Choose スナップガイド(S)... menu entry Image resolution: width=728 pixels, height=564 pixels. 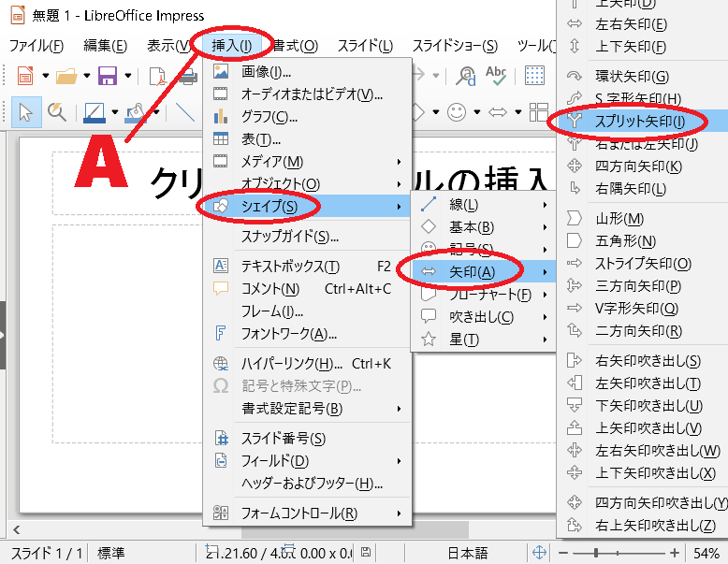coord(307,237)
